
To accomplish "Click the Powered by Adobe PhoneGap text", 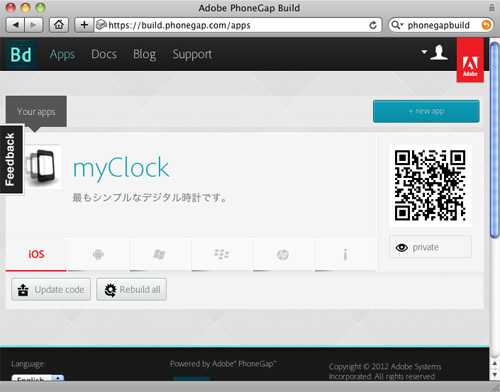I will [223, 364].
